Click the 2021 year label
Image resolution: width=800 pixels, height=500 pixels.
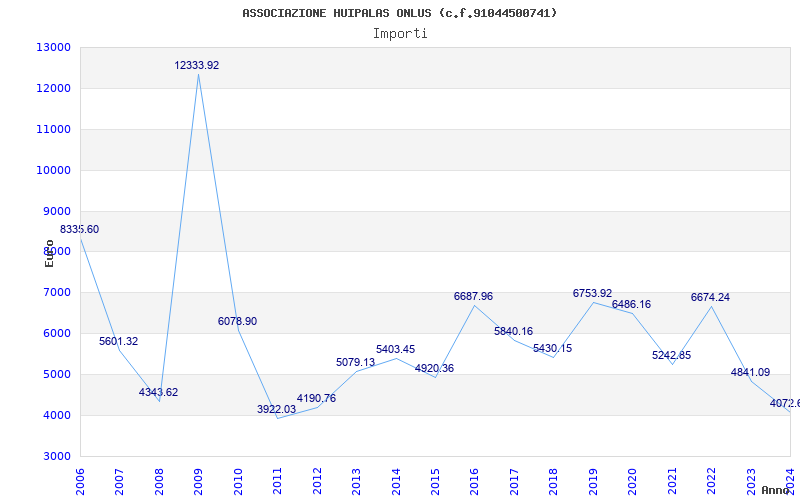tap(672, 482)
